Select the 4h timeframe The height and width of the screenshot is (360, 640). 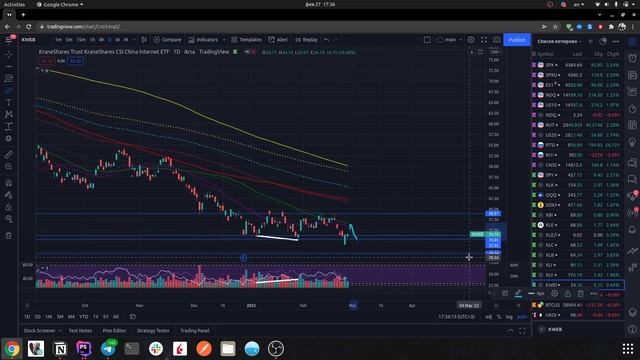[x=101, y=40]
